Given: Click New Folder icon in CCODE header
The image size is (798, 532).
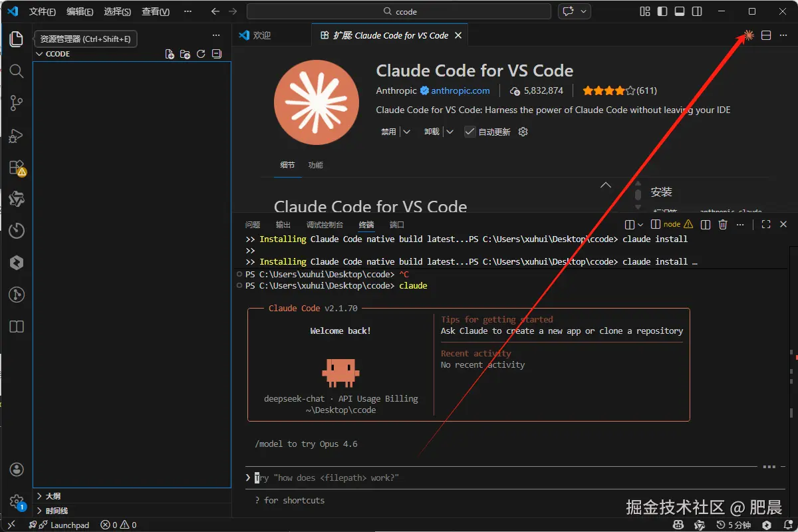Looking at the screenshot, I should [186, 54].
